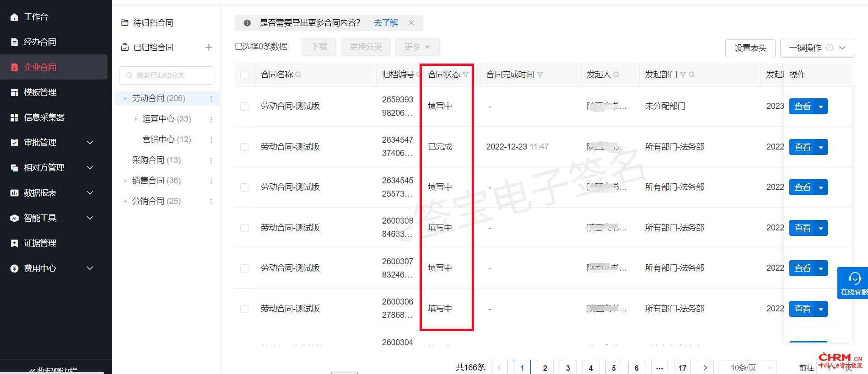
Task: Open the 更多 dropdown
Action: coord(417,47)
